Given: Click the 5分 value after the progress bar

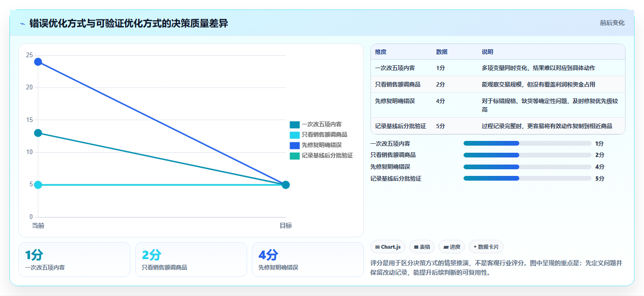Looking at the screenshot, I should [x=600, y=179].
